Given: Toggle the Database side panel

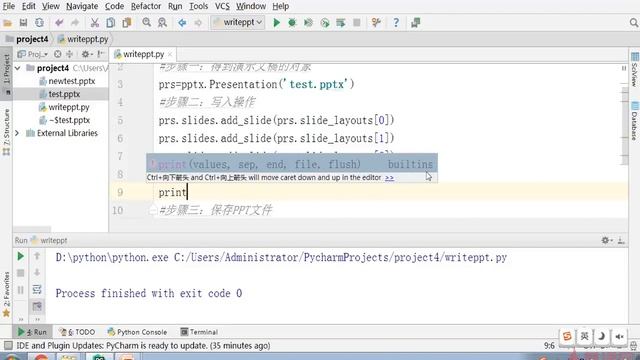Looking at the screenshot, I should pos(634,121).
